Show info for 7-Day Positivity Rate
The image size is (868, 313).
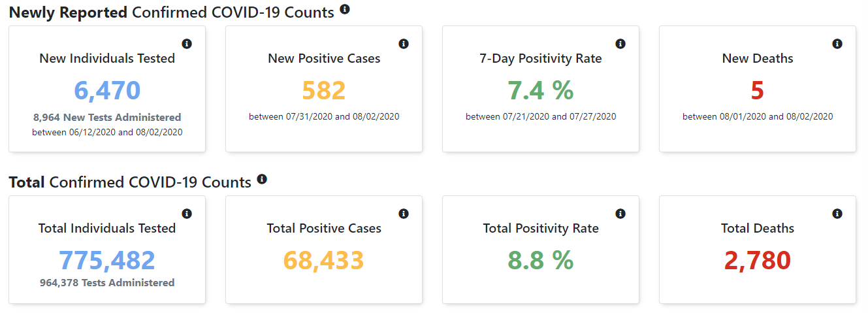click(x=620, y=44)
